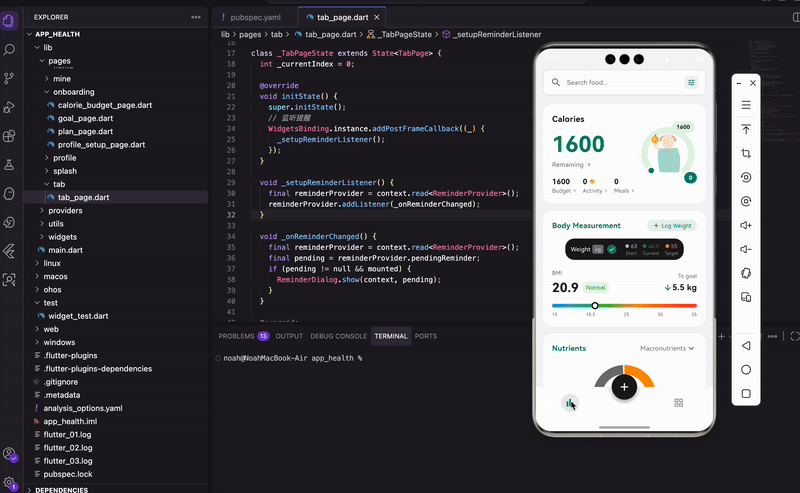
Task: Open the Run and Debug view
Action: click(x=9, y=107)
